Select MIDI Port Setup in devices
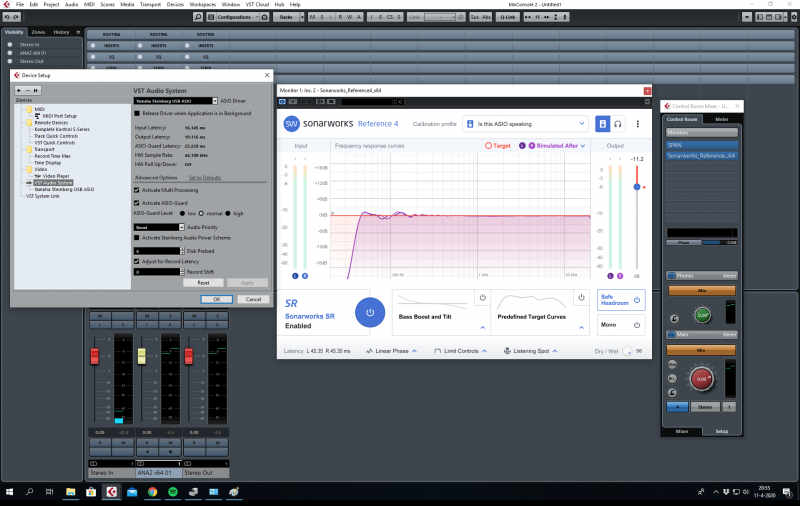Image resolution: width=800 pixels, height=506 pixels. (59, 116)
